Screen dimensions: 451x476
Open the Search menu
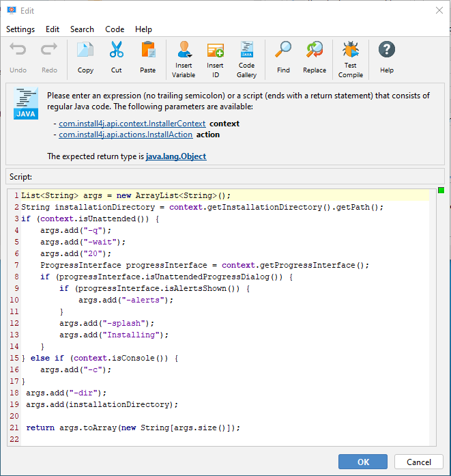(82, 29)
